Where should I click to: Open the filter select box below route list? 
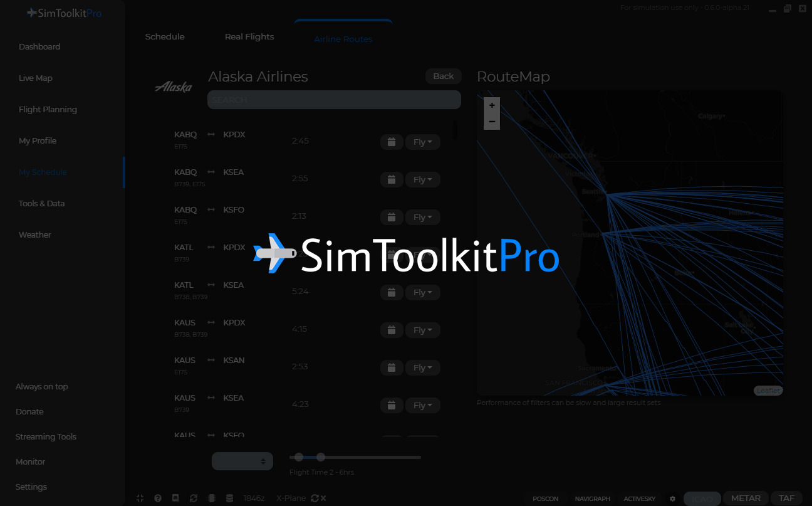[x=242, y=461]
